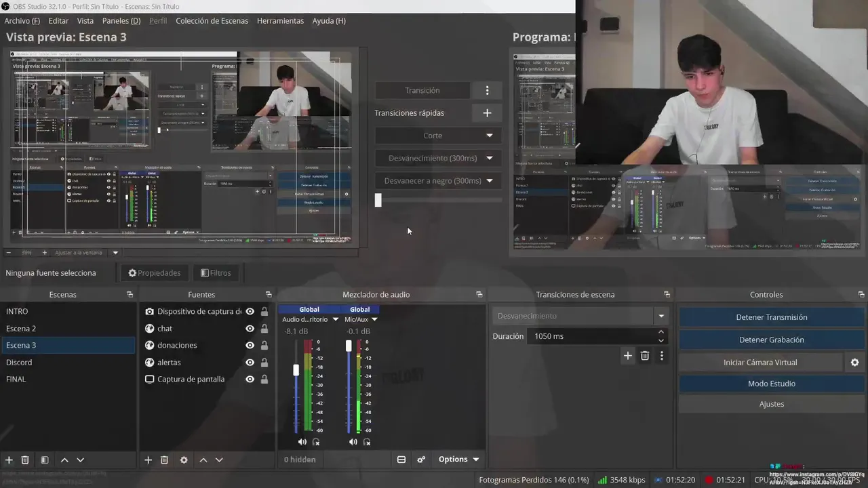Add a new source with plus icon
The height and width of the screenshot is (488, 868).
coord(148,460)
